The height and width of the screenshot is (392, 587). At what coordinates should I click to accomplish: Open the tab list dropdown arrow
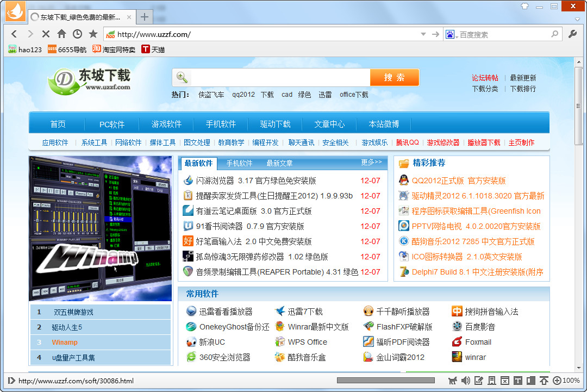(x=577, y=19)
